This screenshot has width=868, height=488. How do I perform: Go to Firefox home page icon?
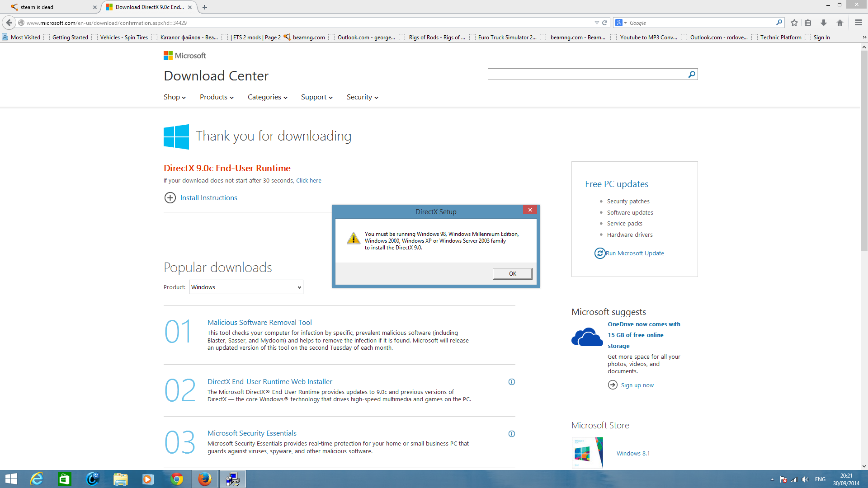[x=840, y=23]
